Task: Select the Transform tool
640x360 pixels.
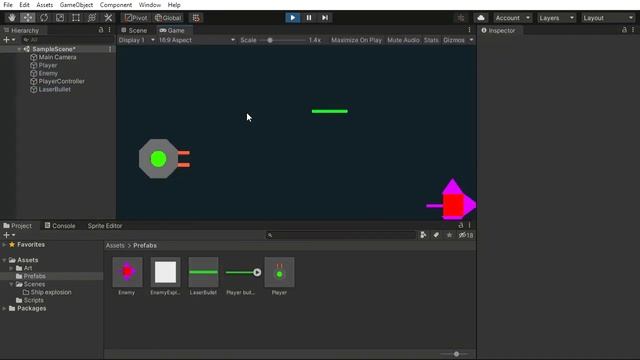Action: (92, 18)
